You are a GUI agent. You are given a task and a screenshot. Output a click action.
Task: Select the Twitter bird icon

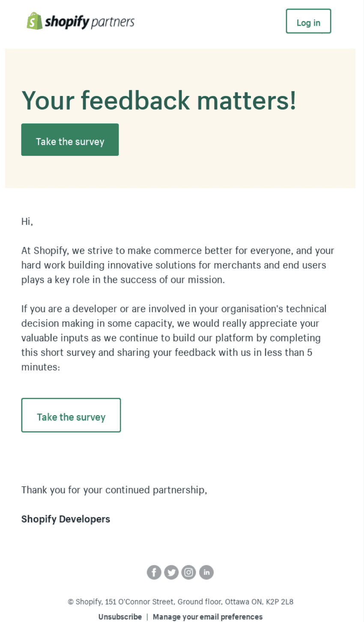tap(171, 572)
